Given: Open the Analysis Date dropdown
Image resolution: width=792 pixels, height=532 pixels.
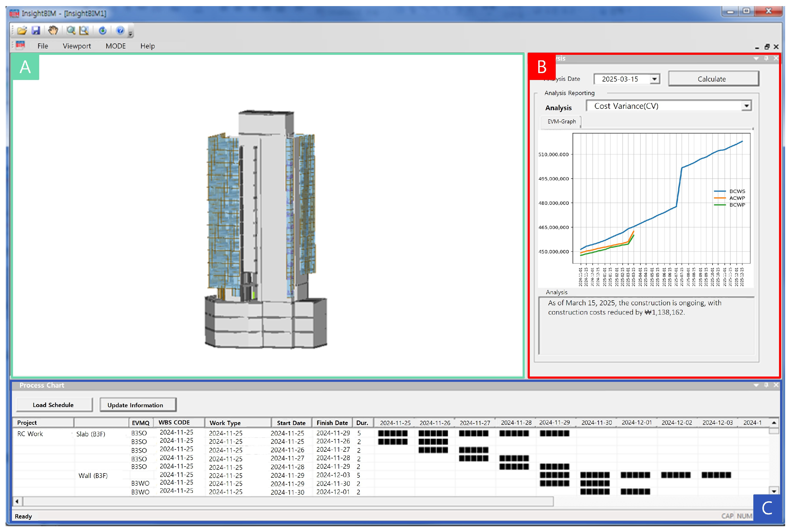Looking at the screenshot, I should click(655, 79).
